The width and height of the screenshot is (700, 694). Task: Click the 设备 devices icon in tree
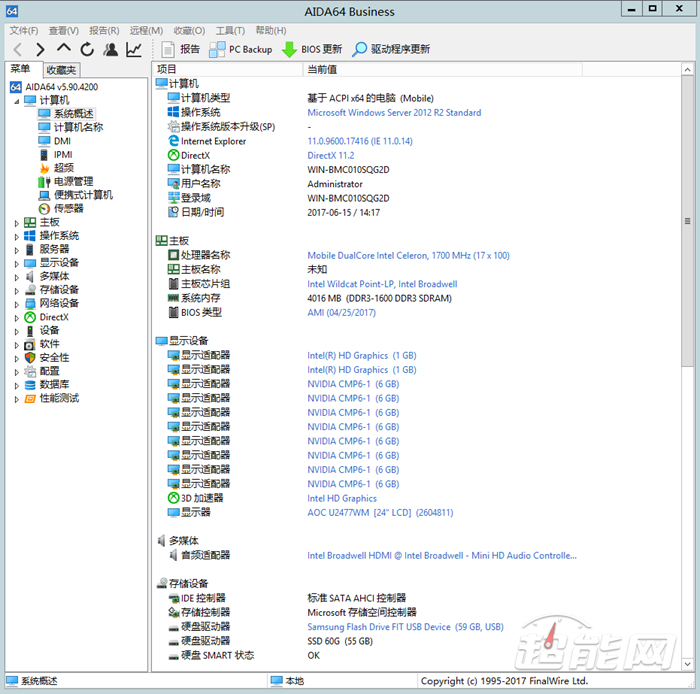tap(30, 331)
